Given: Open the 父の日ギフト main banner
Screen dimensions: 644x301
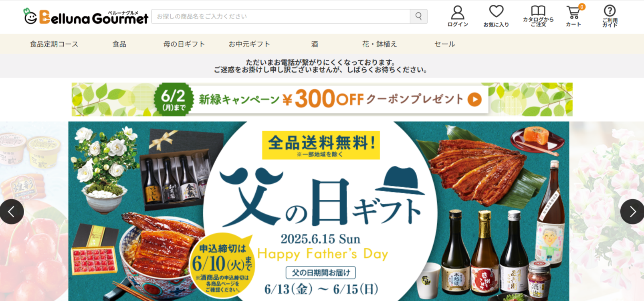Looking at the screenshot, I should [319, 211].
